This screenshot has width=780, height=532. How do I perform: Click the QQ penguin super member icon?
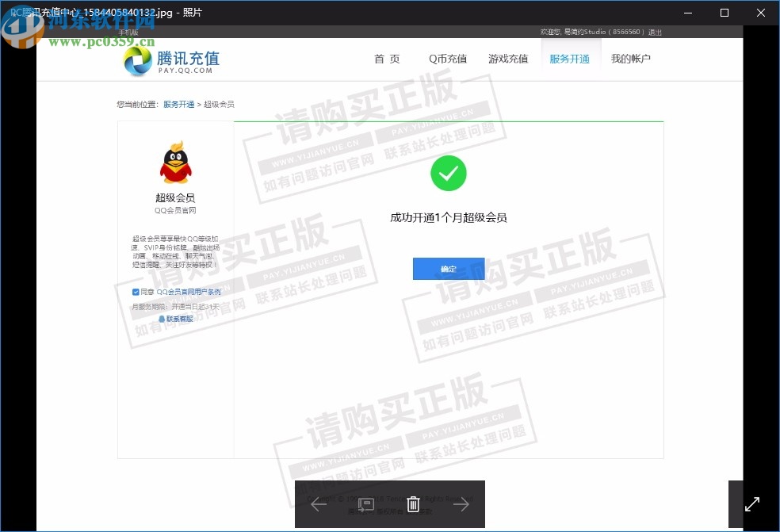click(x=175, y=163)
